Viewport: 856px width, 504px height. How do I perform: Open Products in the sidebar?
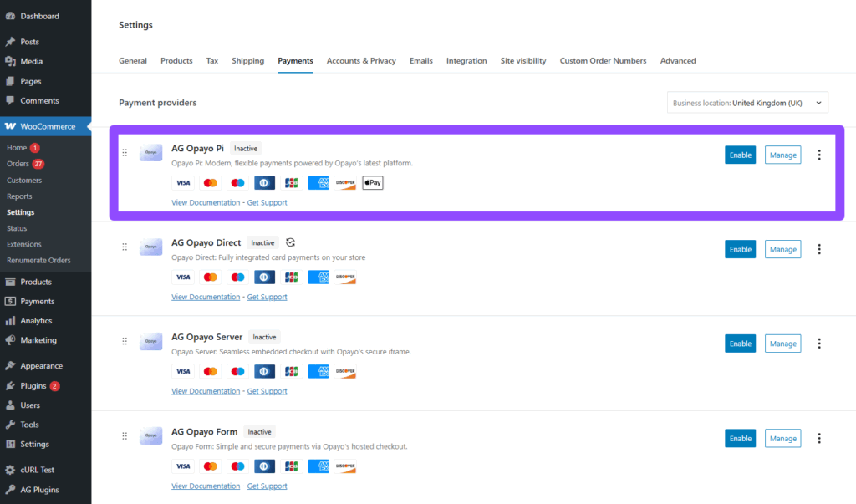(x=36, y=282)
